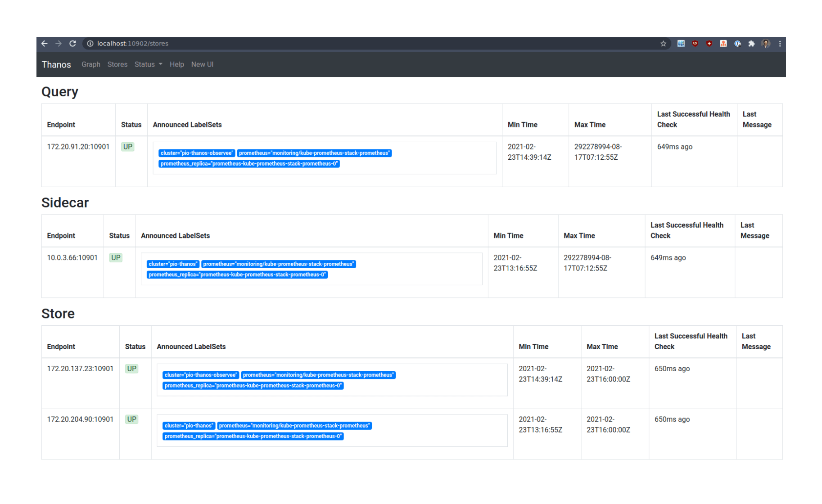
Task: Click prometheus= label in the 172.20.137.23 row
Action: point(318,375)
